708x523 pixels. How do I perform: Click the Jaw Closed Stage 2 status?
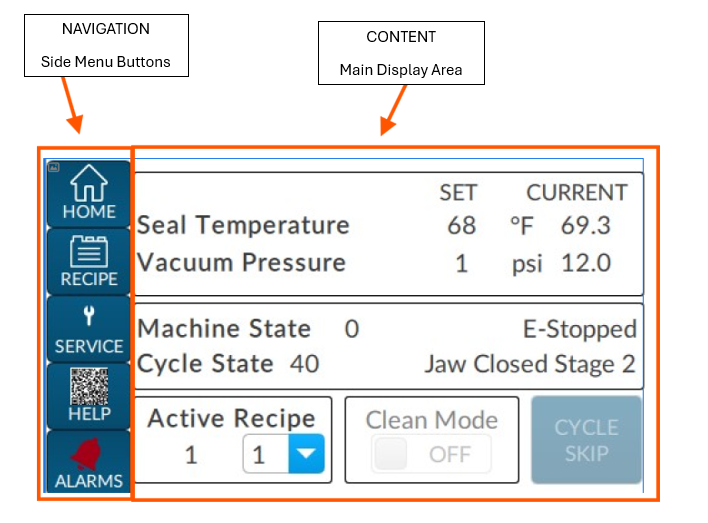click(x=530, y=364)
